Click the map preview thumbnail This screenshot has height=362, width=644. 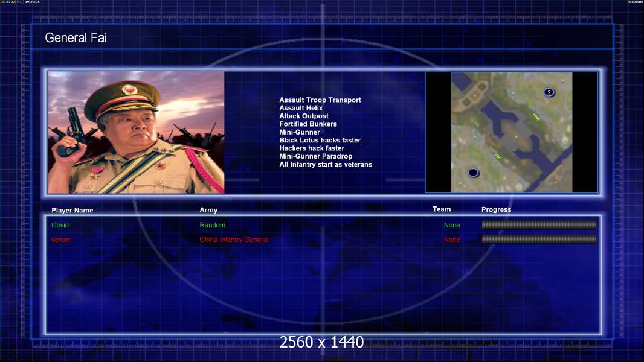click(511, 132)
